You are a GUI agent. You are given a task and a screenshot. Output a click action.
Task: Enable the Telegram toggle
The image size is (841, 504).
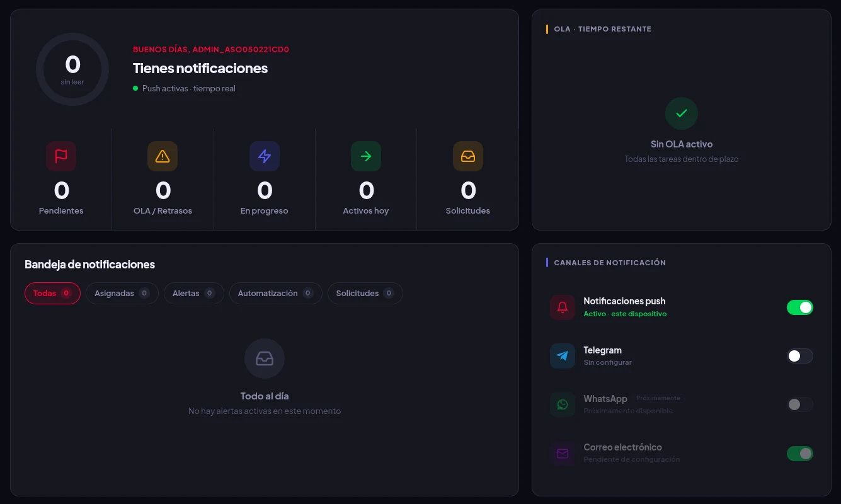pyautogui.click(x=800, y=356)
